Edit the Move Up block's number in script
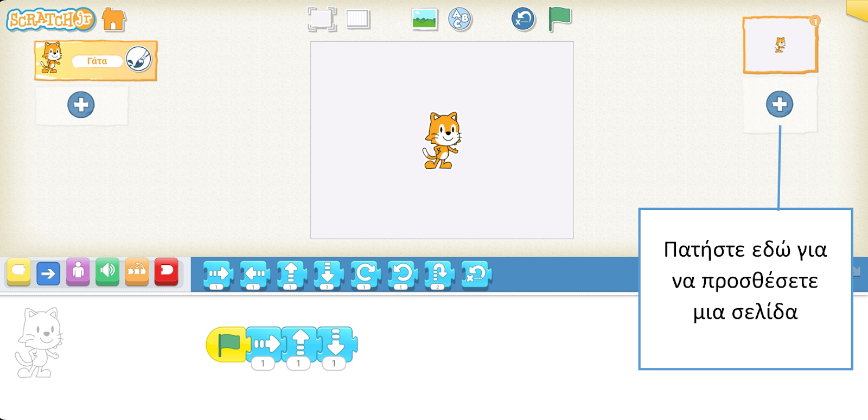The height and width of the screenshot is (420, 868). click(x=298, y=364)
